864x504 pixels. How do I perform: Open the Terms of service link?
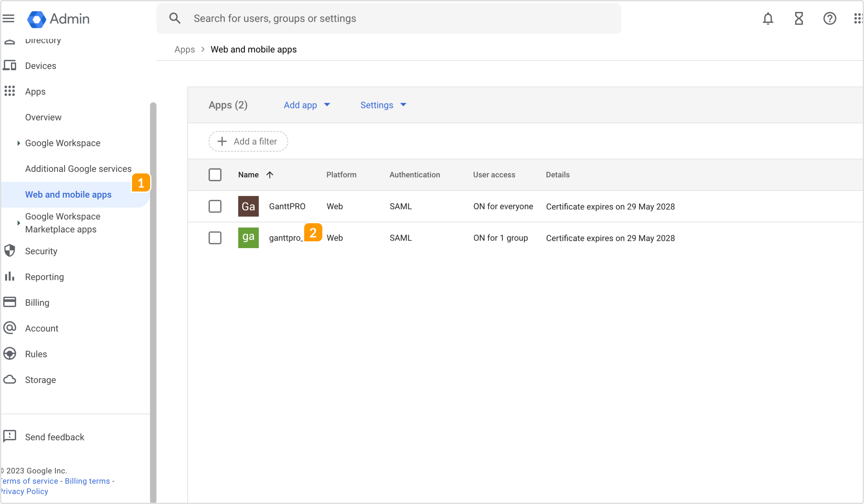[x=29, y=481]
